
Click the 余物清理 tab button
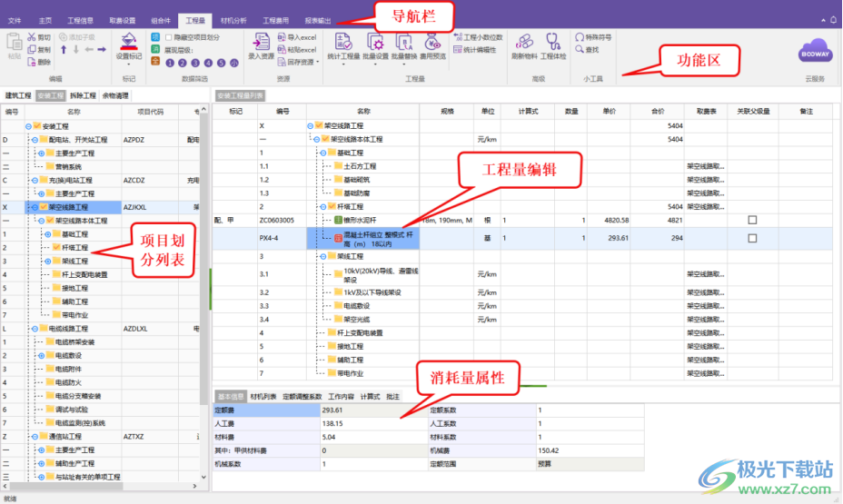[115, 95]
